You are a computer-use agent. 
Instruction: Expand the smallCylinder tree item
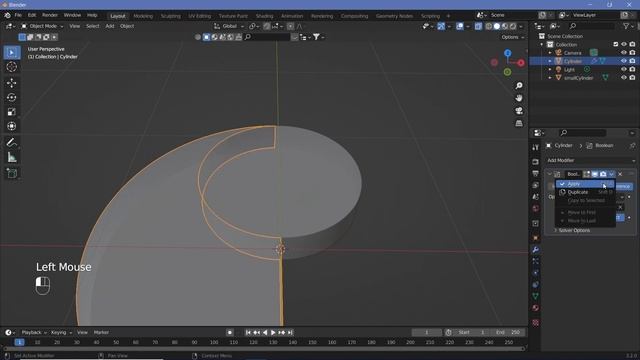coord(550,78)
